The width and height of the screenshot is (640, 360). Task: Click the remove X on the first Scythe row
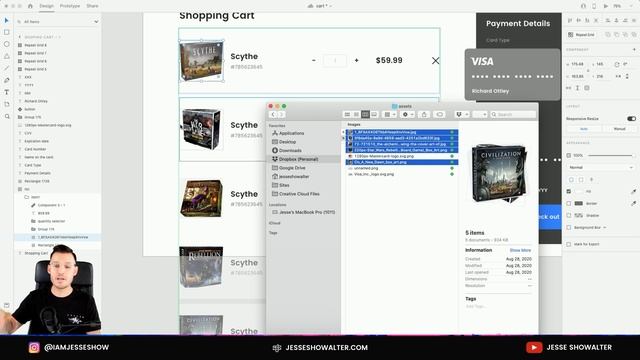click(x=436, y=60)
